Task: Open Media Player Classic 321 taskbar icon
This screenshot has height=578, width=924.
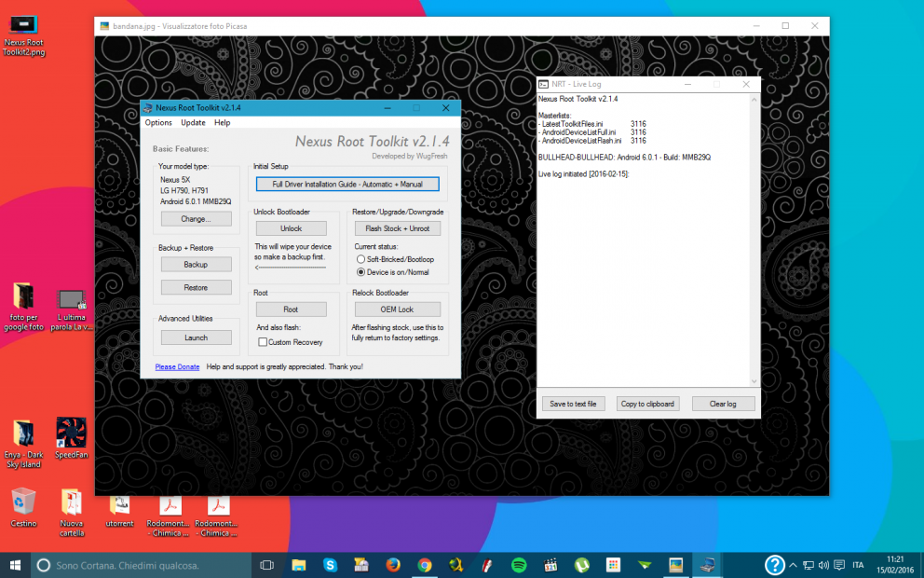Action: pyautogui.click(x=550, y=565)
